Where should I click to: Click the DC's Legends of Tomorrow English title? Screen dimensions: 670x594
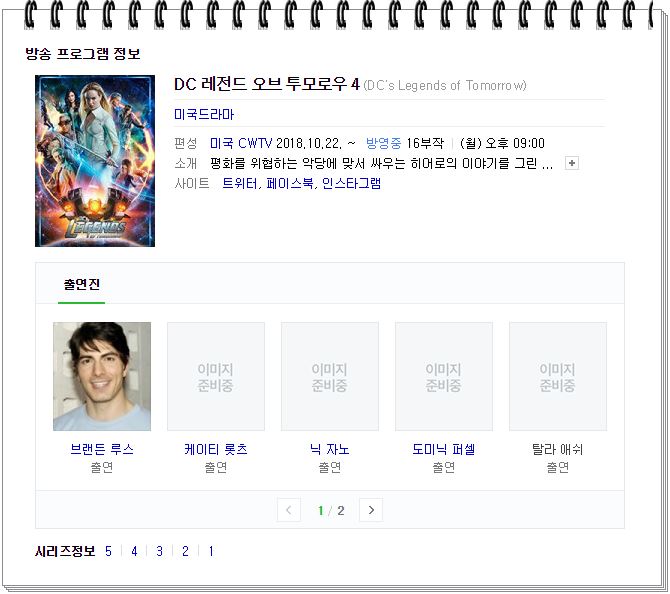(x=445, y=85)
